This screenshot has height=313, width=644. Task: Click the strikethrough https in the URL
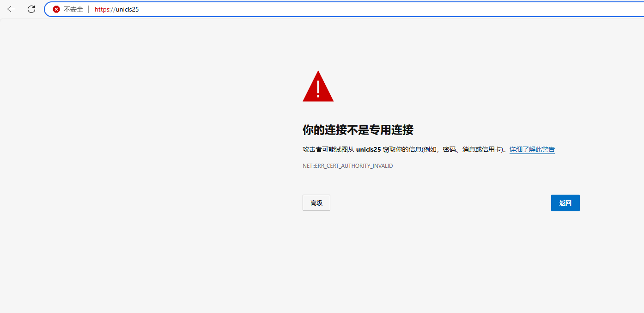(102, 9)
